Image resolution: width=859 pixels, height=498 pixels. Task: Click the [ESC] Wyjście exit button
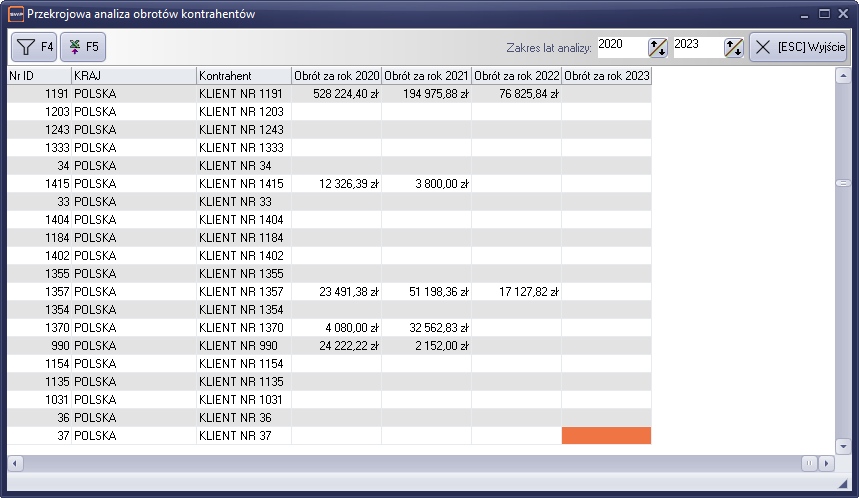(798, 47)
